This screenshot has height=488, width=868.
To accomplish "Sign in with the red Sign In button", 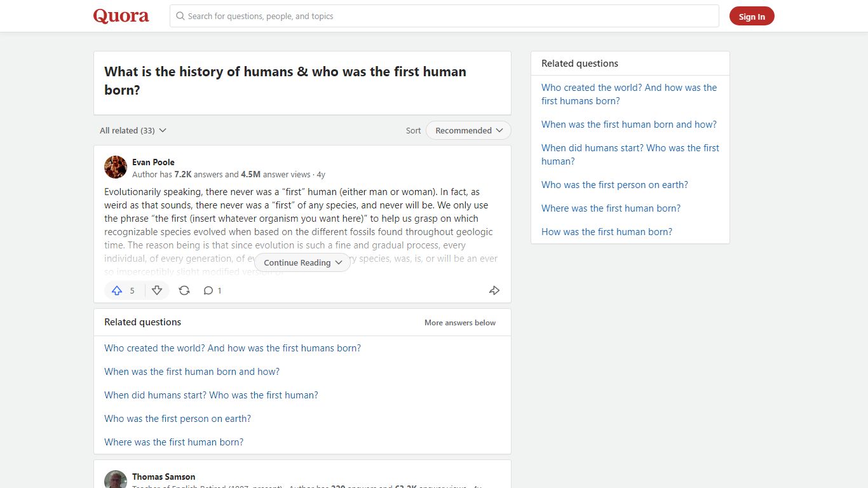I will 752,17.
